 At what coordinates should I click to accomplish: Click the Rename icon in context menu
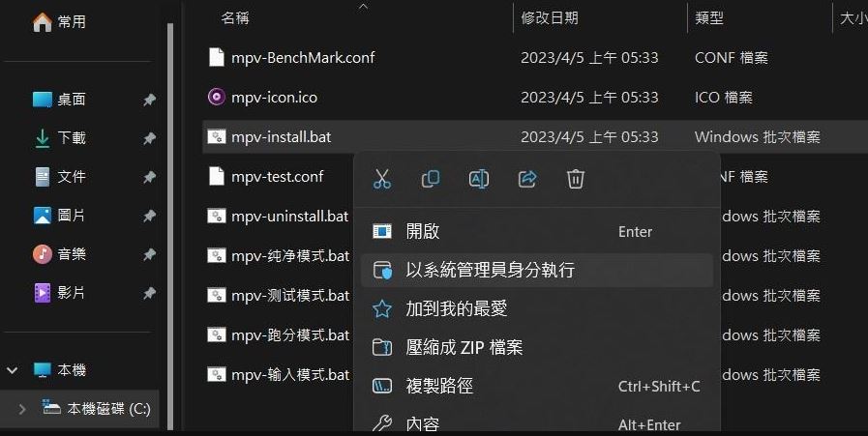tap(479, 179)
